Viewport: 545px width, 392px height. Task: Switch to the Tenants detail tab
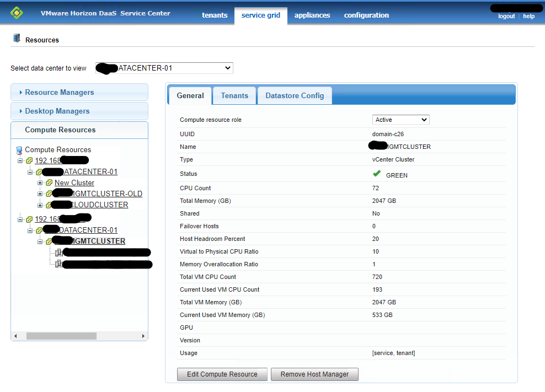[x=234, y=95]
